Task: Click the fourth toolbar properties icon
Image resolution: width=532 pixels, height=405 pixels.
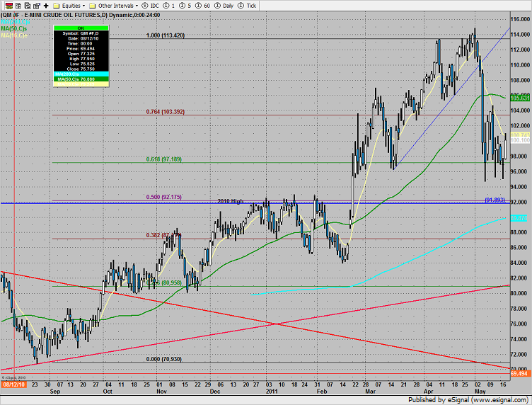Action: (x=36, y=6)
